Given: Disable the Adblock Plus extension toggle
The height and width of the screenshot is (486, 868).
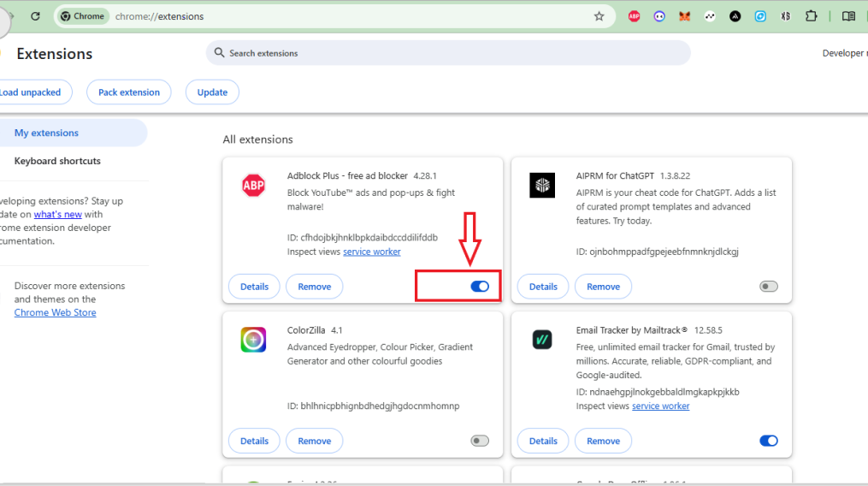Looking at the screenshot, I should coord(480,287).
